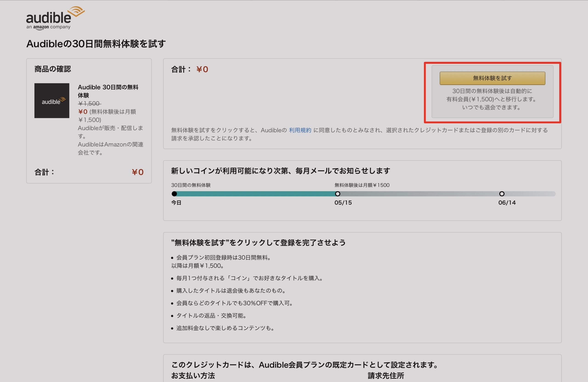Screen dimensions: 588x382
Task: Click text 30日間の無料体験後は自動的に
Action: 492,91
